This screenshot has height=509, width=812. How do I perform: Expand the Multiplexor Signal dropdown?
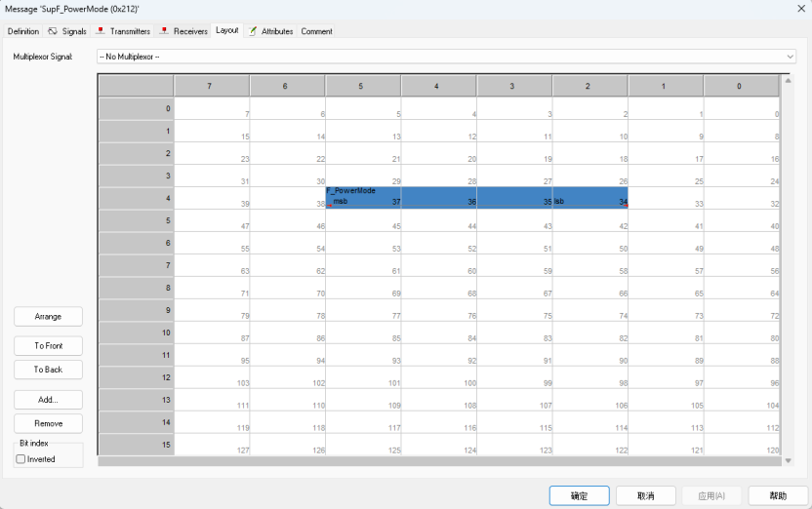click(446, 57)
